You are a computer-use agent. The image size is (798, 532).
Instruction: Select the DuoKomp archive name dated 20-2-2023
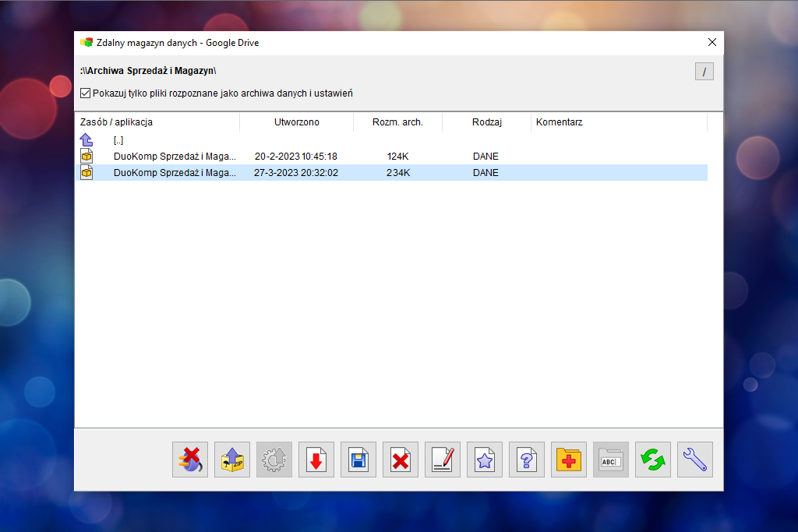[x=175, y=157]
